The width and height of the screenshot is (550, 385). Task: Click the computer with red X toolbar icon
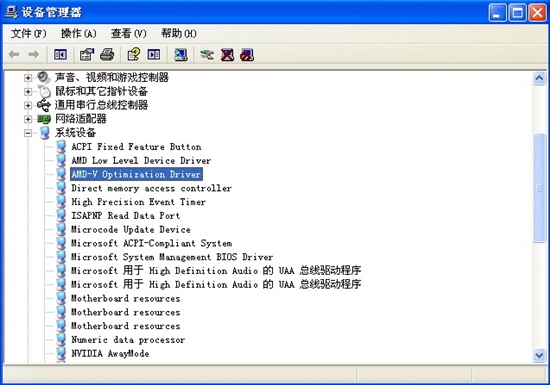click(227, 55)
